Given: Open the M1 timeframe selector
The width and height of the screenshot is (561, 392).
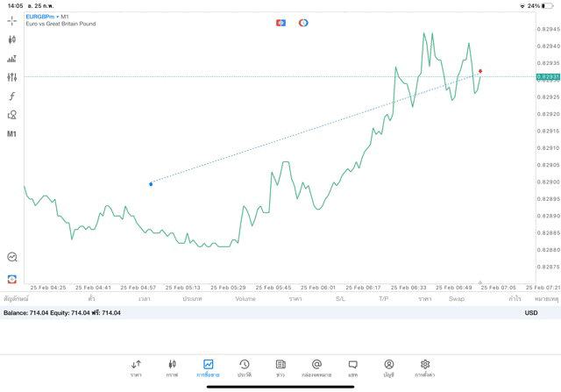Looking at the screenshot, I should click(x=11, y=134).
